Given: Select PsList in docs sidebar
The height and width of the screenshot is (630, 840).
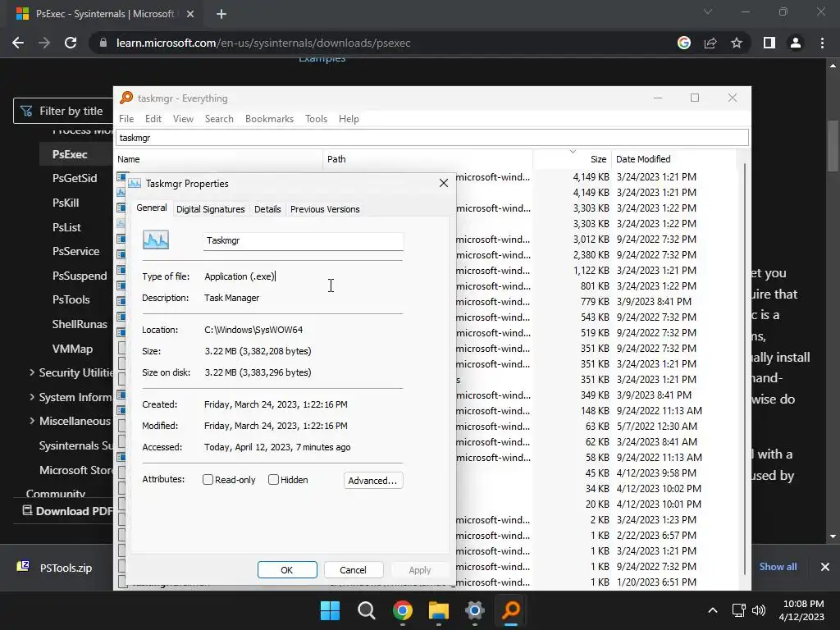Looking at the screenshot, I should (66, 227).
